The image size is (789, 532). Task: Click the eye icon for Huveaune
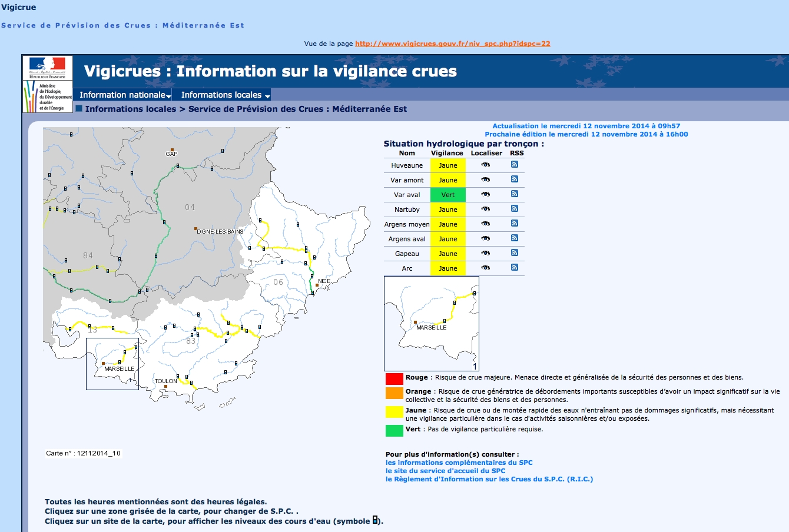click(485, 165)
